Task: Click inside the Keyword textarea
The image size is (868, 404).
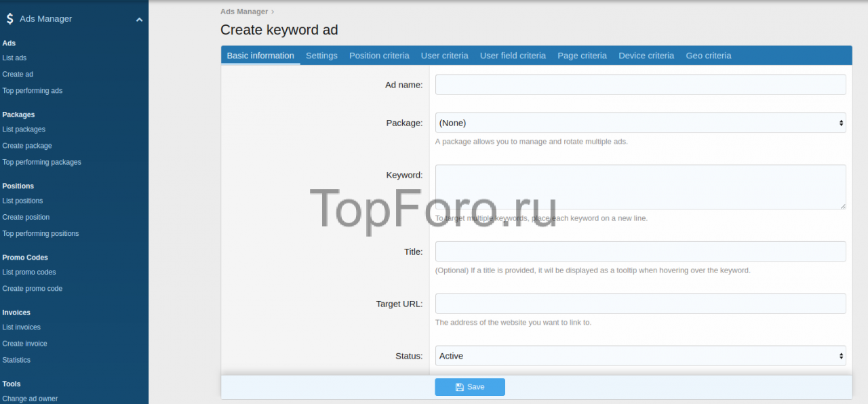Action: pos(640,187)
